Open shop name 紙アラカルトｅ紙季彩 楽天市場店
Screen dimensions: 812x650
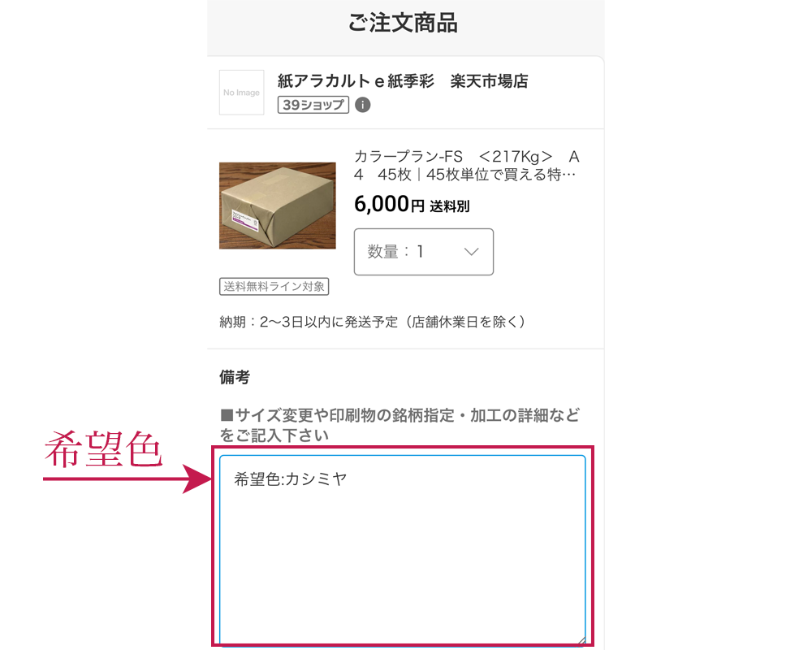403,81
